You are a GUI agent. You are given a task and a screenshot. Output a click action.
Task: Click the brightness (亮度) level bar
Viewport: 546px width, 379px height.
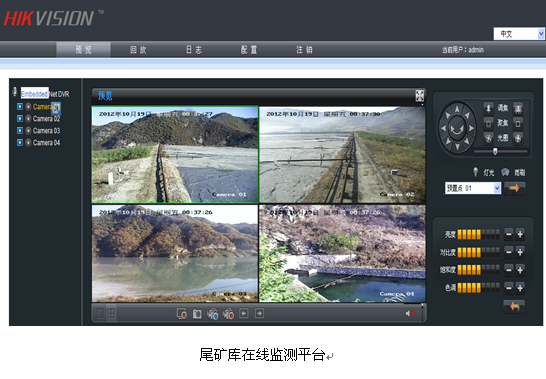tap(478, 234)
